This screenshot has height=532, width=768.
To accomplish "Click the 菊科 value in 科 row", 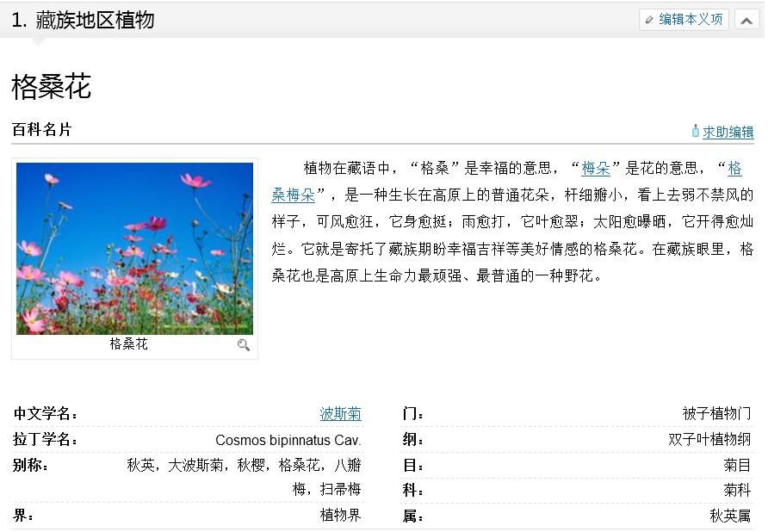I will tap(737, 491).
